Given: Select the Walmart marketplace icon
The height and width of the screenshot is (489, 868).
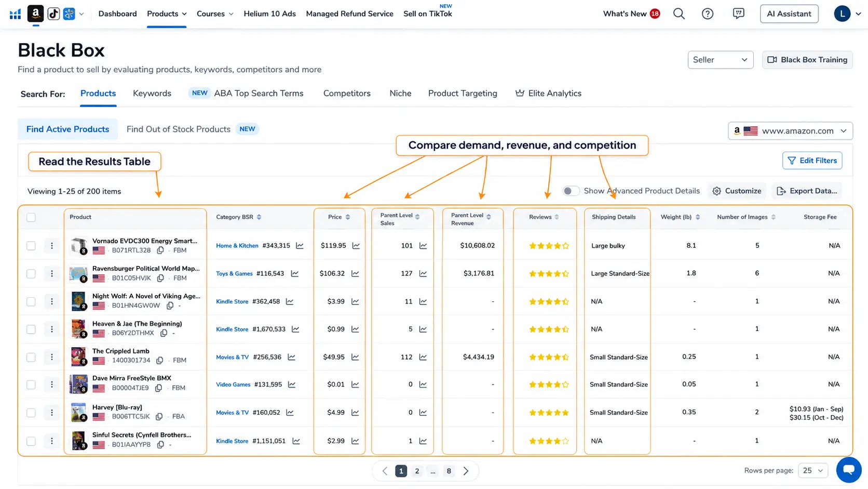Looking at the screenshot, I should click(69, 14).
